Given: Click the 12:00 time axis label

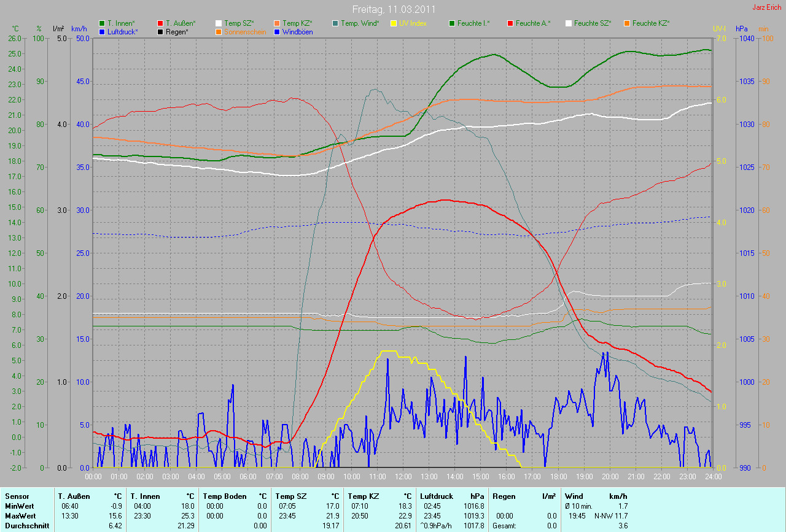Looking at the screenshot, I should [403, 476].
